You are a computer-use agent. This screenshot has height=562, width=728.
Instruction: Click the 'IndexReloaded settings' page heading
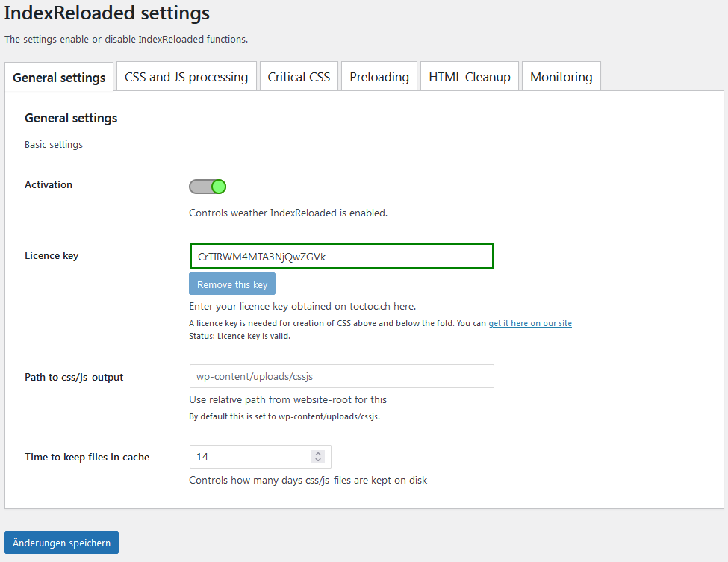[107, 13]
